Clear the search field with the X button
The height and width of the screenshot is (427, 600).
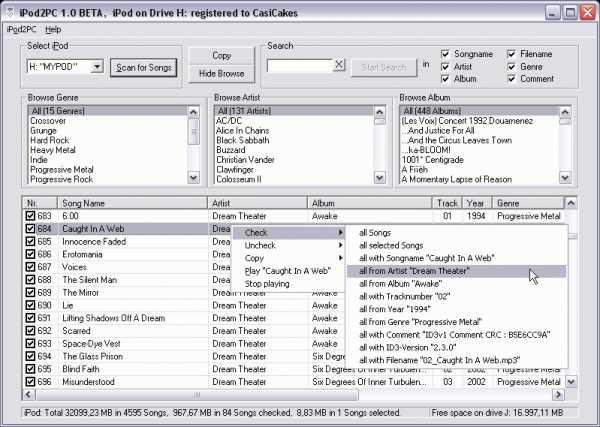coord(339,65)
